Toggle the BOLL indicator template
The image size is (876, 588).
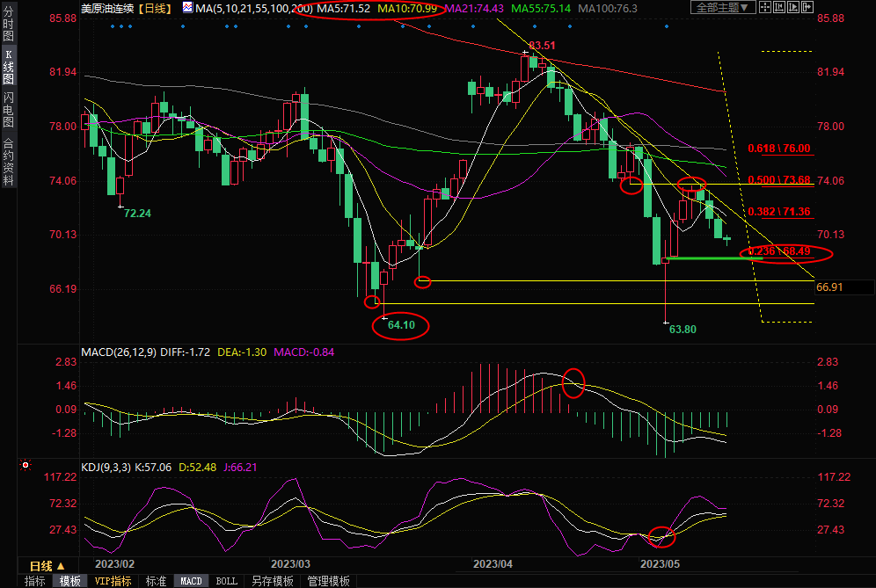pyautogui.click(x=226, y=581)
